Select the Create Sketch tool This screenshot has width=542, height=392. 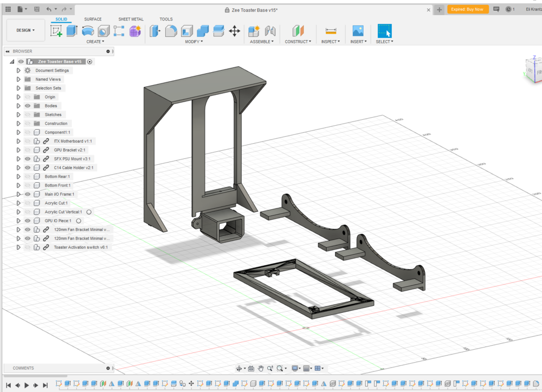point(56,31)
